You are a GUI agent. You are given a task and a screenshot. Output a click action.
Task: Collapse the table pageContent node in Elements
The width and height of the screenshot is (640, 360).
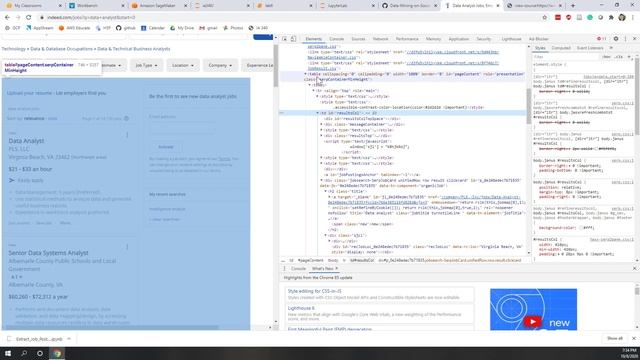pyautogui.click(x=305, y=74)
